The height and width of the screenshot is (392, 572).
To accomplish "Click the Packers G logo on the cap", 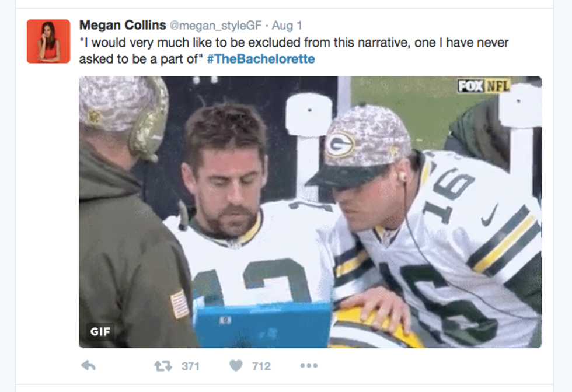I will 340,145.
